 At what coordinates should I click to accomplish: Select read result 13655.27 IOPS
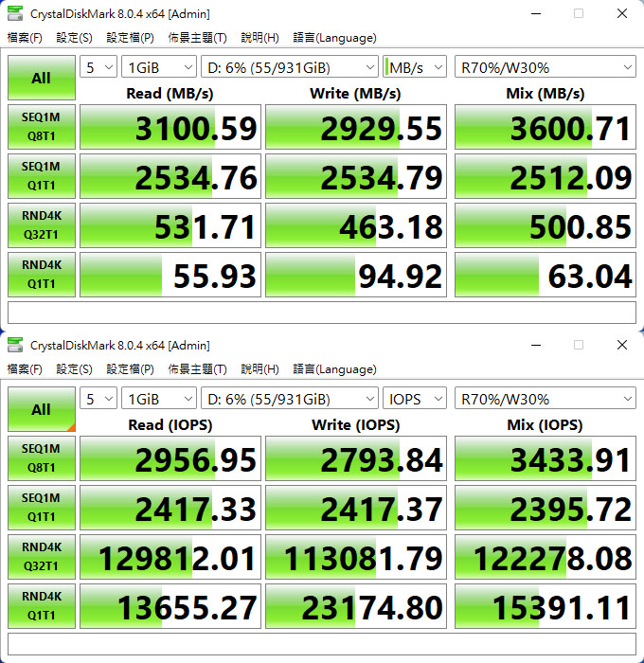(170, 606)
